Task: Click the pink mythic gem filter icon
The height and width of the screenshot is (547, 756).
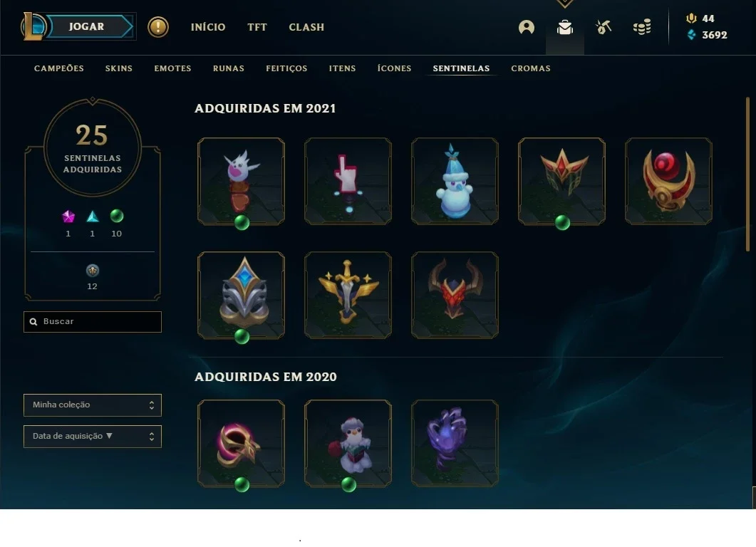Action: coord(68,217)
